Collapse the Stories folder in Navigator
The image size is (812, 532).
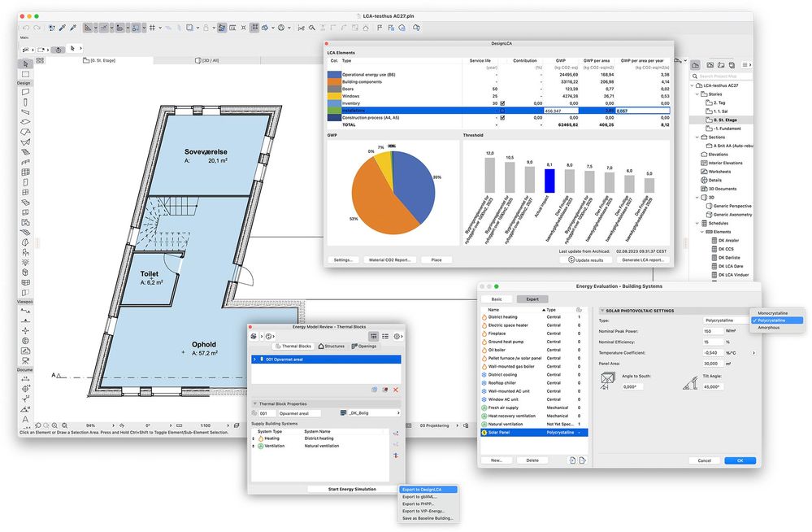pyautogui.click(x=697, y=94)
